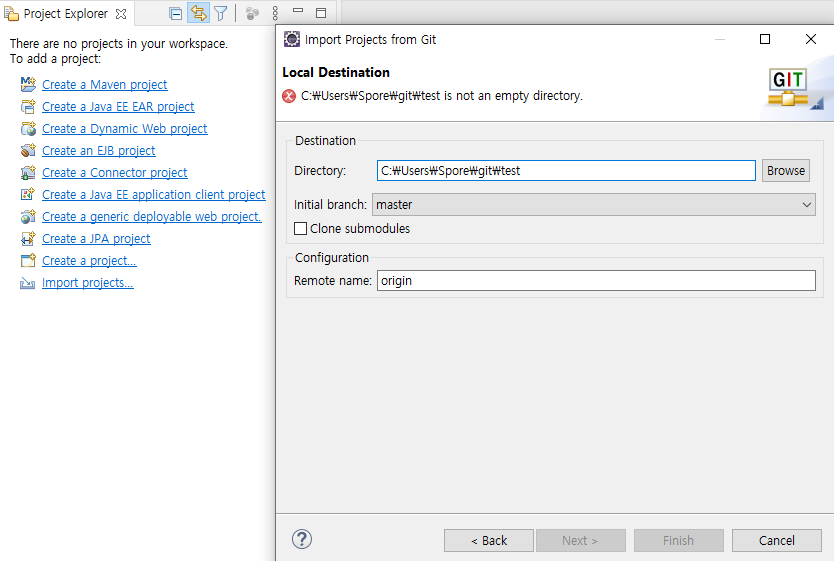The height and width of the screenshot is (561, 834).
Task: Open Import projects... link
Action: (x=88, y=283)
